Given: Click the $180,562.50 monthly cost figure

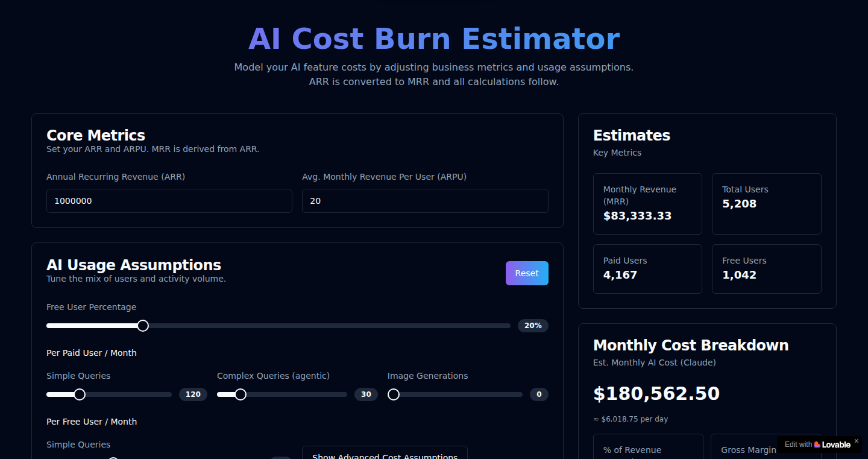Looking at the screenshot, I should pos(656,394).
